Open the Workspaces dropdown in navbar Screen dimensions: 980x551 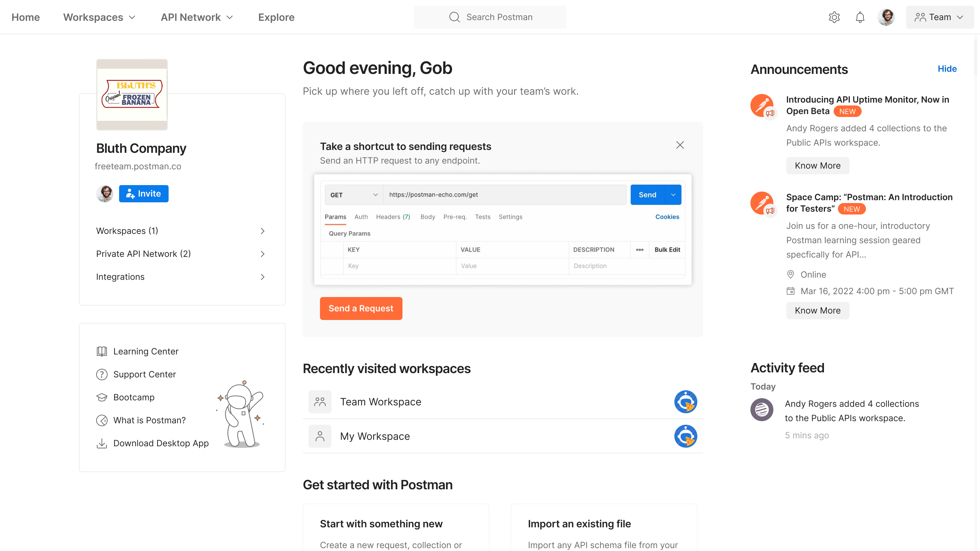click(99, 17)
